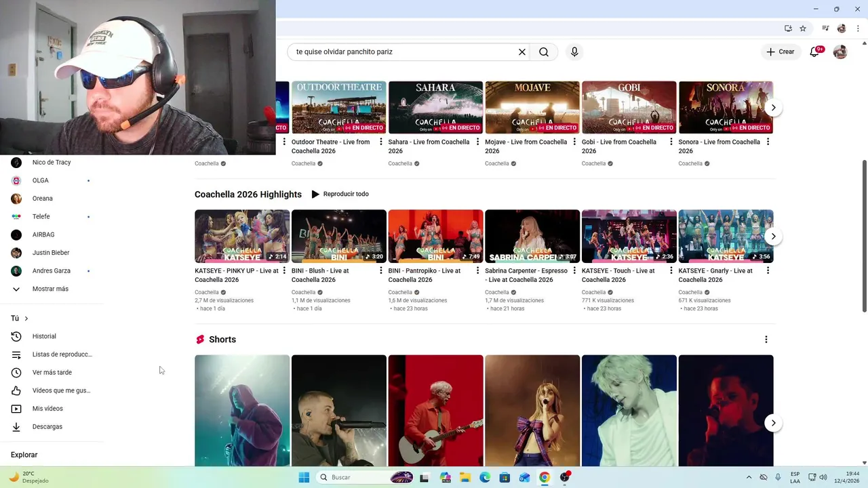Screen dimensions: 868x488
Task: Open the Justin Bieber subscription channel
Action: (x=52, y=253)
